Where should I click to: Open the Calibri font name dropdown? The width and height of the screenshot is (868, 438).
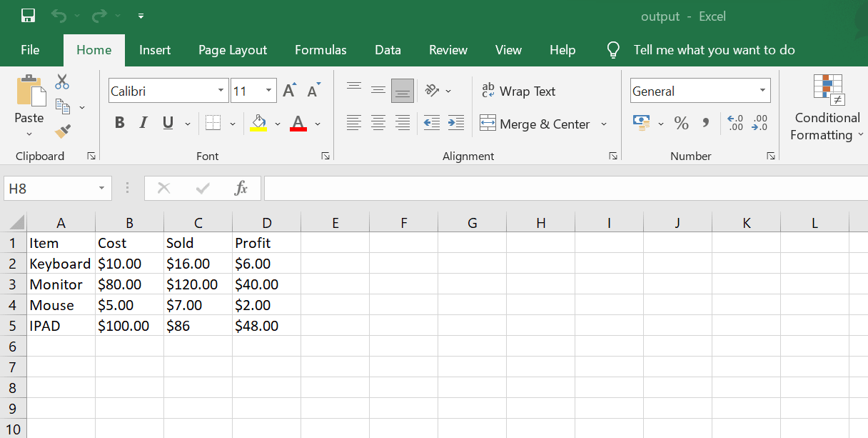[x=221, y=91]
